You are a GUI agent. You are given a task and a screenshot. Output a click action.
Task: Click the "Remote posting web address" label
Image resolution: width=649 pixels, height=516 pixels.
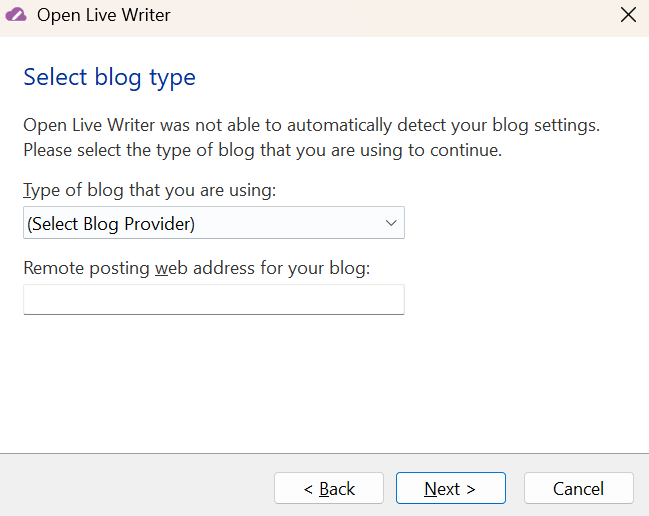pos(196,268)
